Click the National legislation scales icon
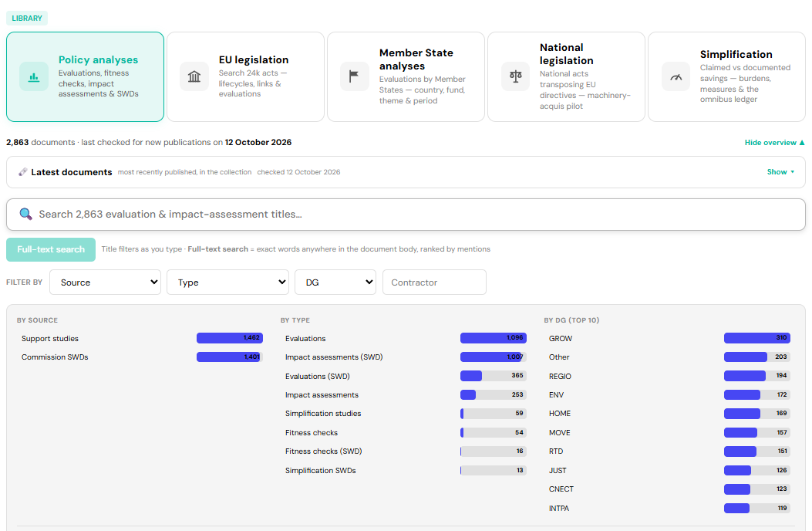Screen dimensions: 812x531 [x=515, y=76]
